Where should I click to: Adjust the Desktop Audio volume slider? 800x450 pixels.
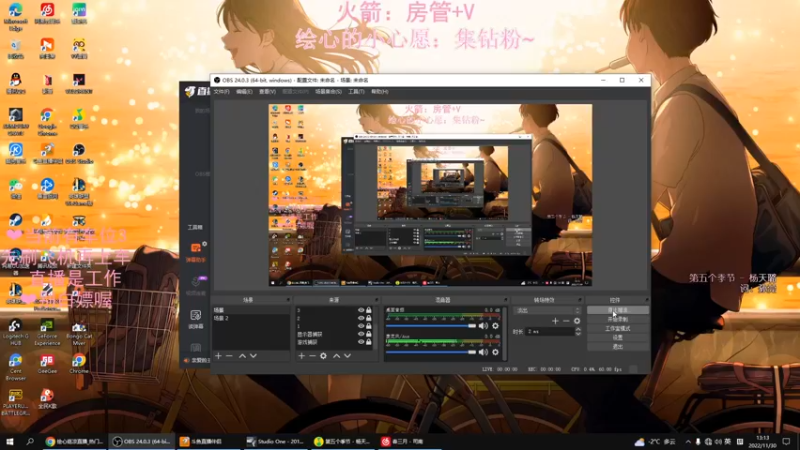coord(431,326)
